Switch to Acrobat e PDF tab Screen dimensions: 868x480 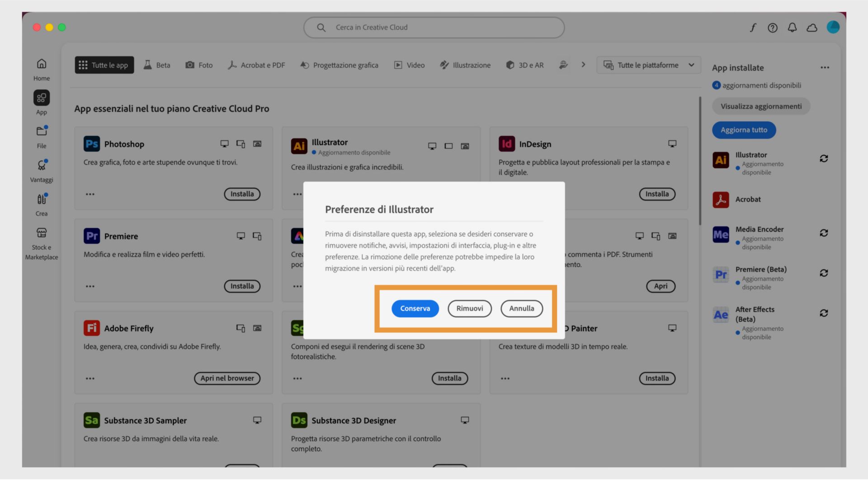click(256, 65)
